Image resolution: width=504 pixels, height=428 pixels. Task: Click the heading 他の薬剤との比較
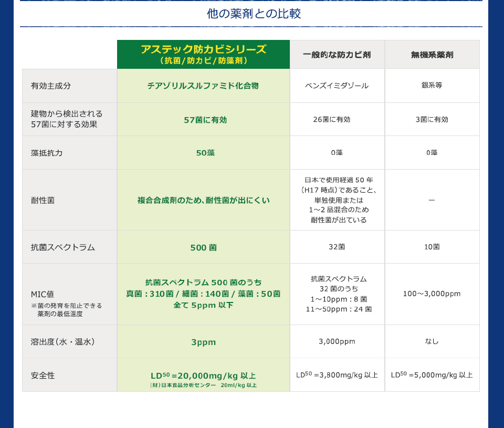[x=254, y=14]
